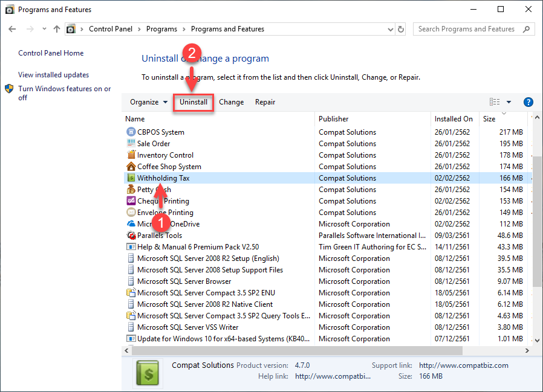The image size is (543, 392).
Task: Click the Withholding Tax green icon
Action: click(x=131, y=178)
